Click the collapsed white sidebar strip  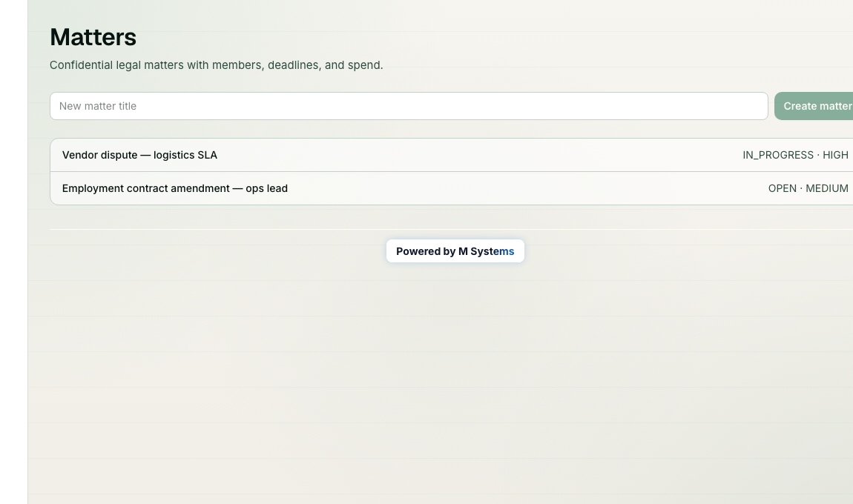[x=13, y=252]
